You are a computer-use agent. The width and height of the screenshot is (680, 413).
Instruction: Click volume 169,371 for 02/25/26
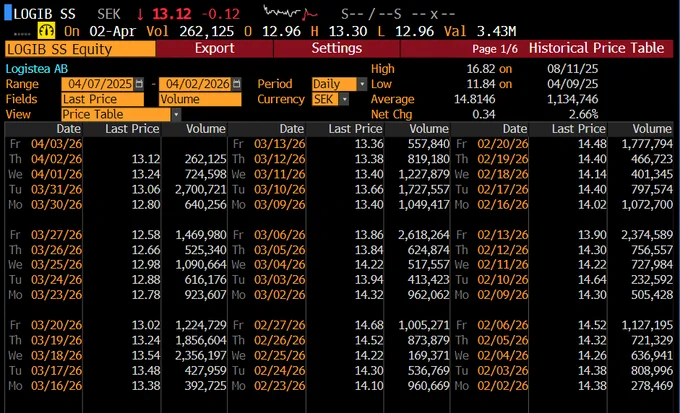[x=429, y=356]
